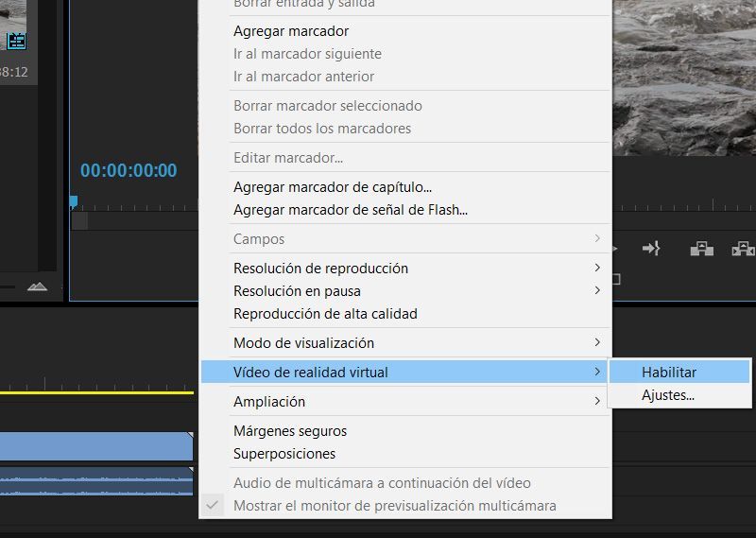Click the zoom-in mountains icon in project panel

36,286
